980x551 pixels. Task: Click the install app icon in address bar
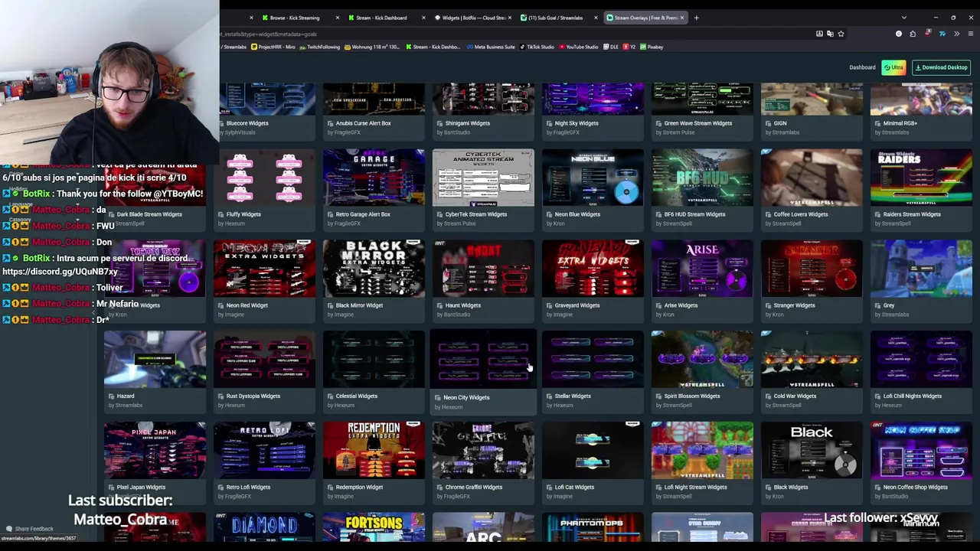click(x=819, y=34)
